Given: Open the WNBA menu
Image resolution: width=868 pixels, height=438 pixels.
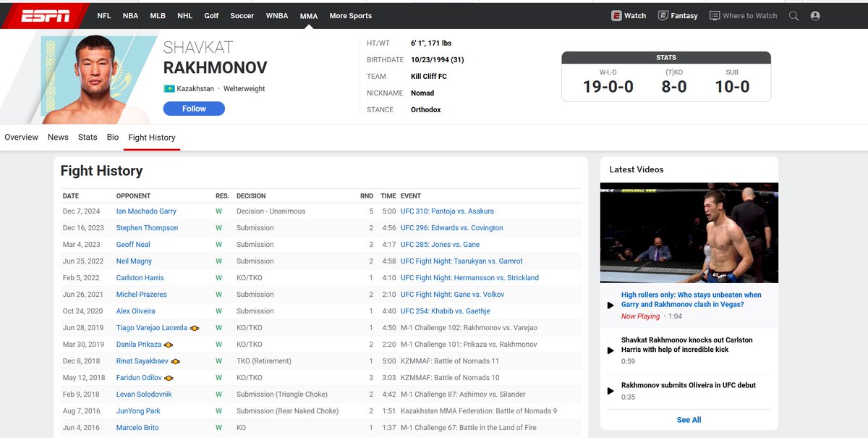Looking at the screenshot, I should 277,15.
